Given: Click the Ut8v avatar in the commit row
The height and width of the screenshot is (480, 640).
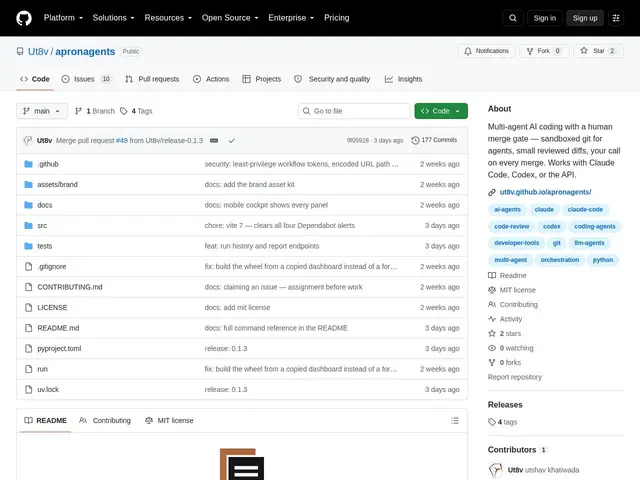Looking at the screenshot, I should pyautogui.click(x=28, y=140).
